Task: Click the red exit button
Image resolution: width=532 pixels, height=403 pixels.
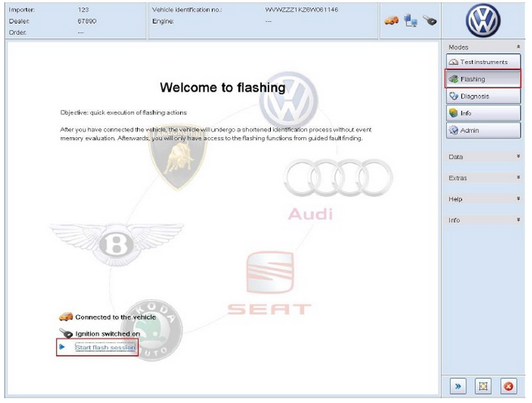Action: 508,386
